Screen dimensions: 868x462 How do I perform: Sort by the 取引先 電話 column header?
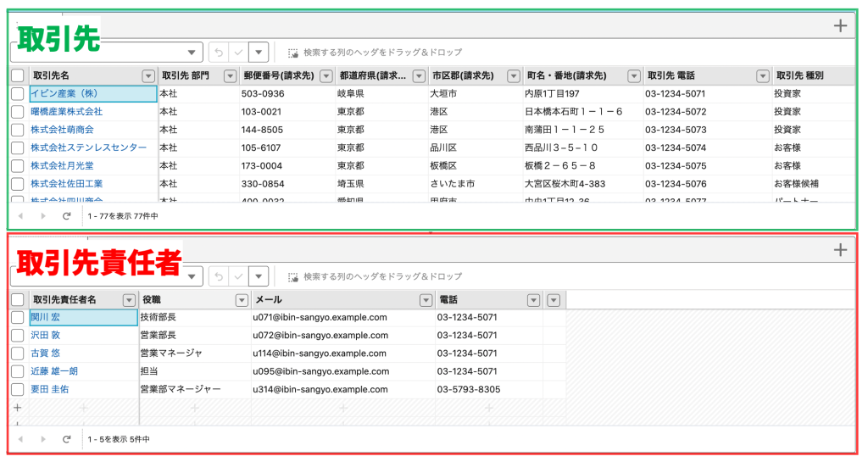pos(695,76)
